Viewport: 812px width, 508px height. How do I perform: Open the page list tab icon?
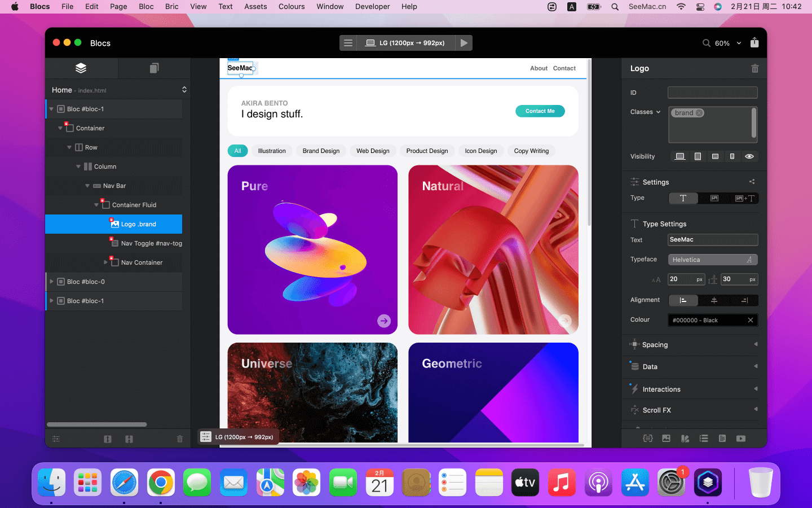pyautogui.click(x=154, y=68)
